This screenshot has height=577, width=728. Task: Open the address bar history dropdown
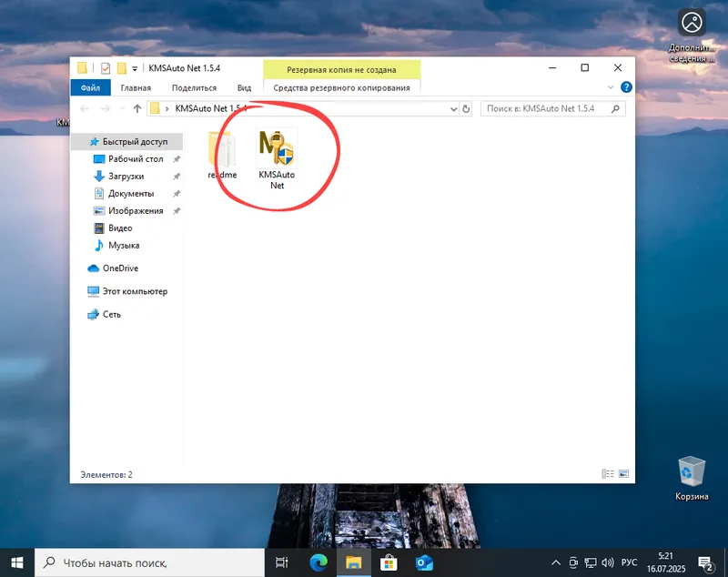(452, 108)
